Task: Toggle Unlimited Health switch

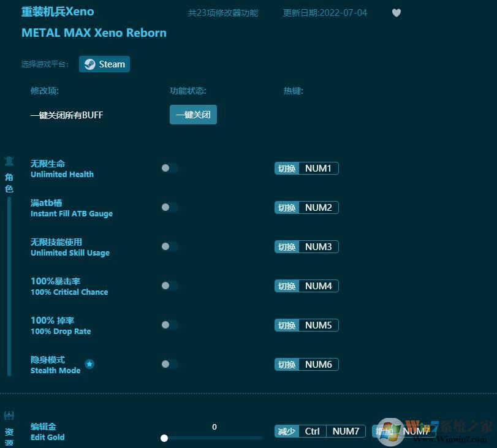Action: (x=170, y=168)
